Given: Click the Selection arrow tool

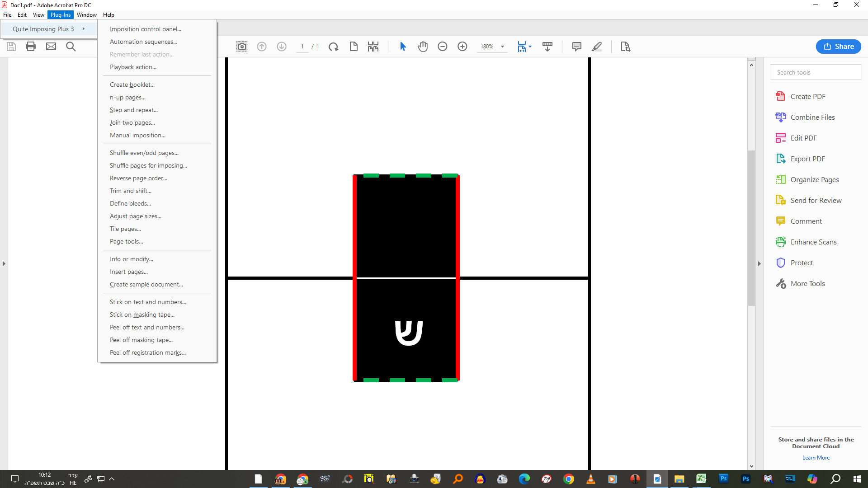Looking at the screenshot, I should click(x=403, y=47).
